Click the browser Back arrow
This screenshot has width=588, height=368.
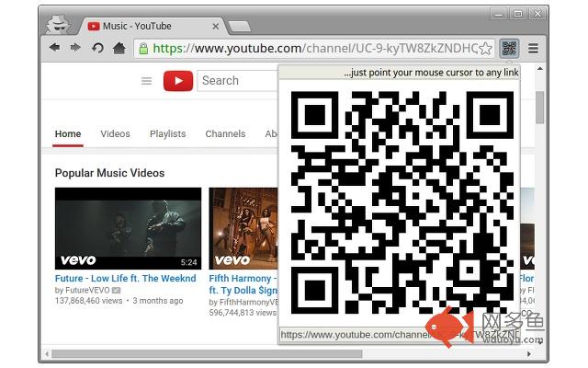[55, 48]
